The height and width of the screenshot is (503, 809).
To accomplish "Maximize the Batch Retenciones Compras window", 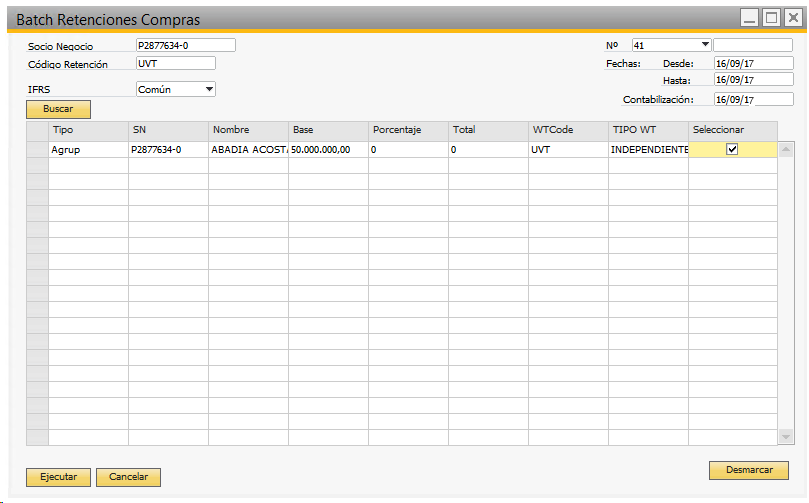I will point(771,18).
